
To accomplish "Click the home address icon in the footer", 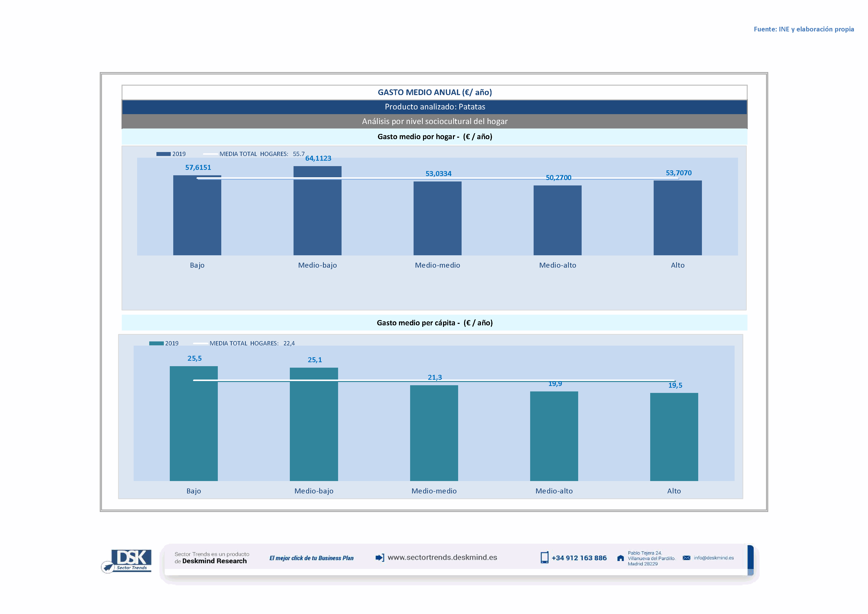I will [620, 558].
